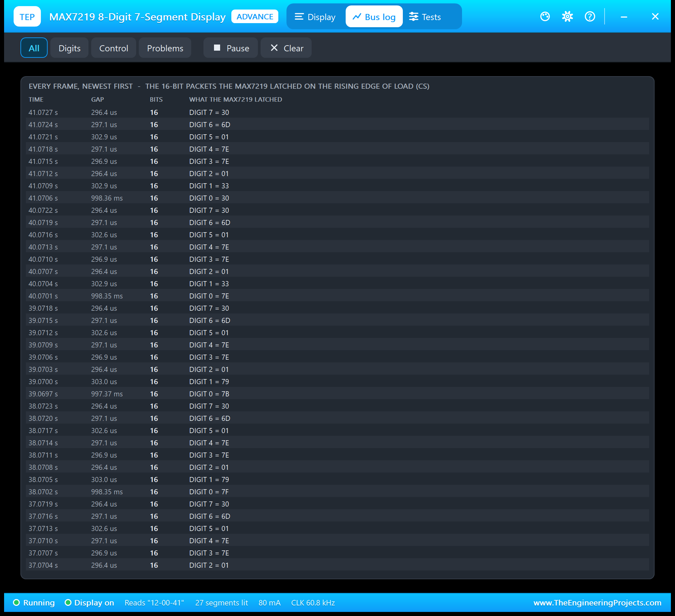Select the row at 38.0705 s
Image resolution: width=675 pixels, height=616 pixels.
tap(337, 479)
